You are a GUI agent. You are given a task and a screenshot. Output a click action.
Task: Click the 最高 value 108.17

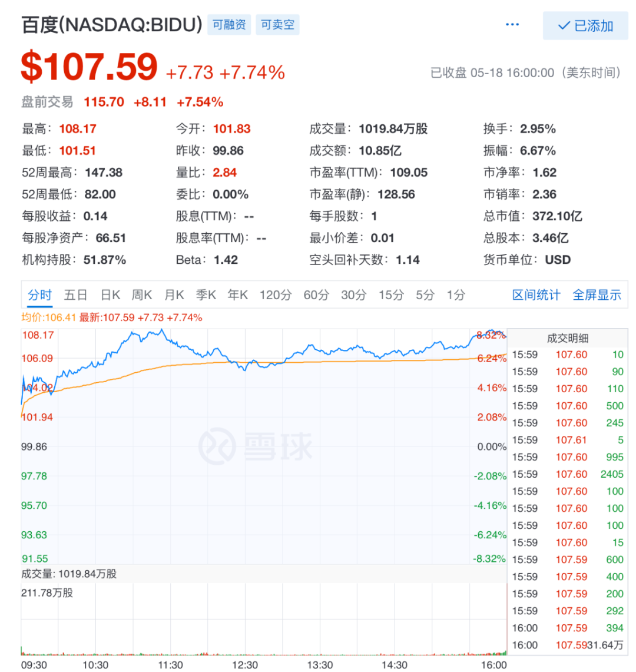click(78, 128)
